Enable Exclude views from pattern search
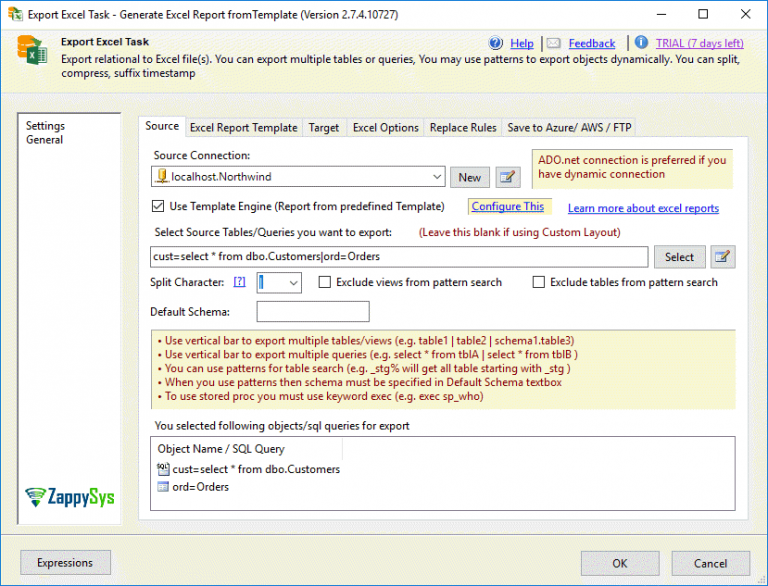This screenshot has height=586, width=768. coord(325,283)
